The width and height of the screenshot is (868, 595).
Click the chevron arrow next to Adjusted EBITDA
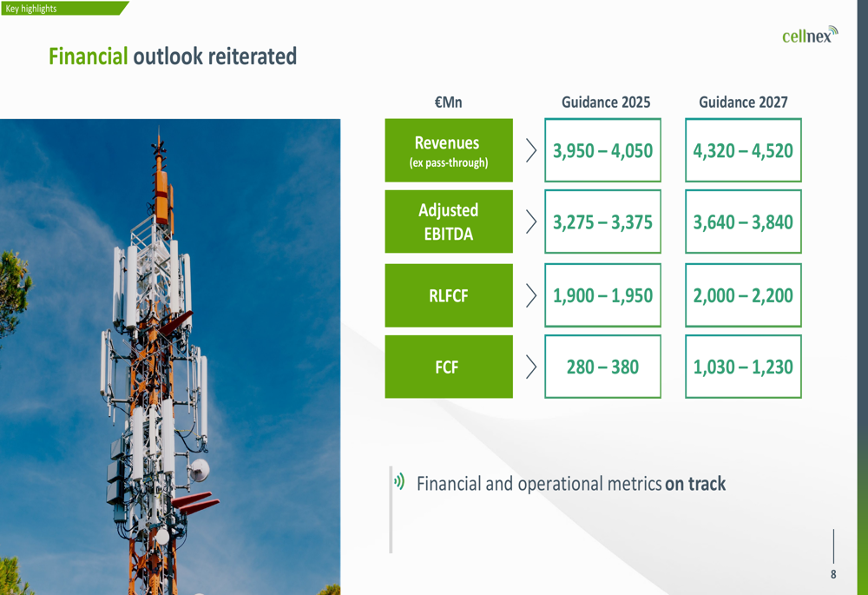531,221
